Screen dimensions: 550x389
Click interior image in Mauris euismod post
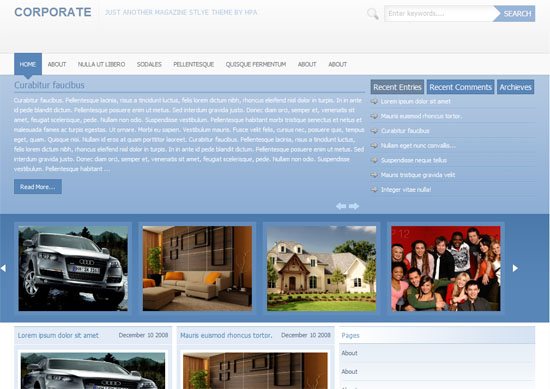click(x=255, y=371)
